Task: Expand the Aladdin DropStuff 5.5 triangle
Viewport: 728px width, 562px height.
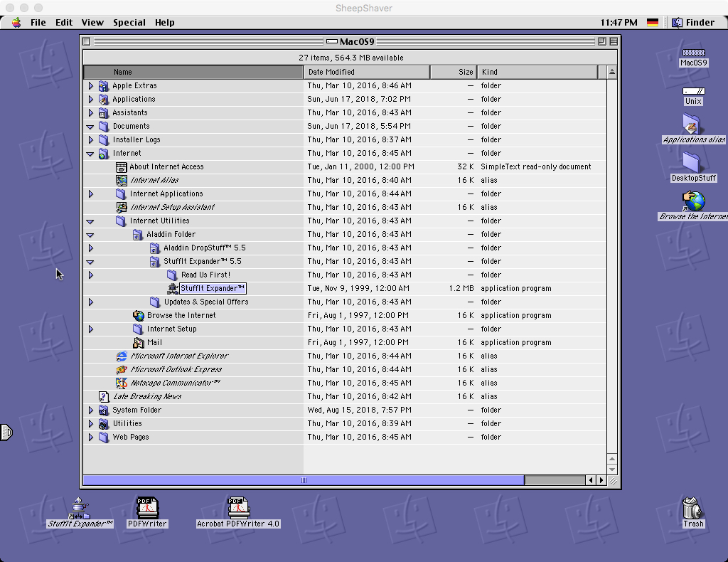Action: 90,248
